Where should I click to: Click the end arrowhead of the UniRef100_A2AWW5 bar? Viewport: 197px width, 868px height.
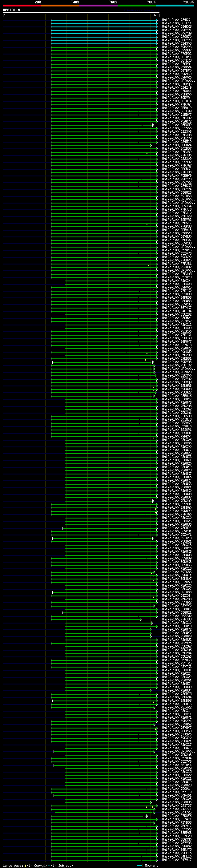click(151, 803)
